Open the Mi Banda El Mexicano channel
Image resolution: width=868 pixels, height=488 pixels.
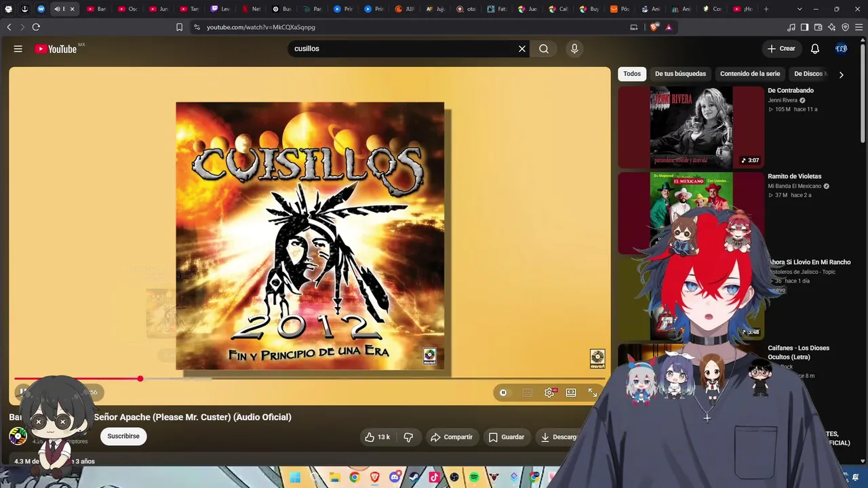coord(795,186)
